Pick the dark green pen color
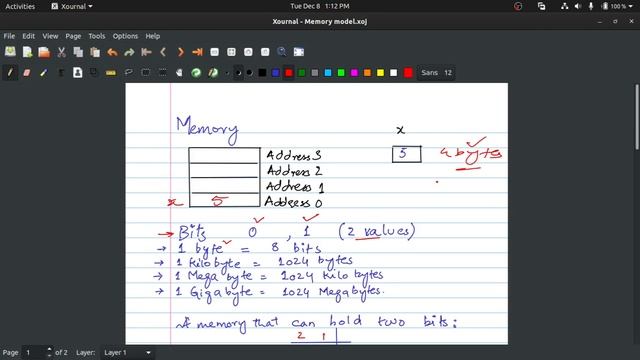The height and width of the screenshot is (360, 640). 302,73
